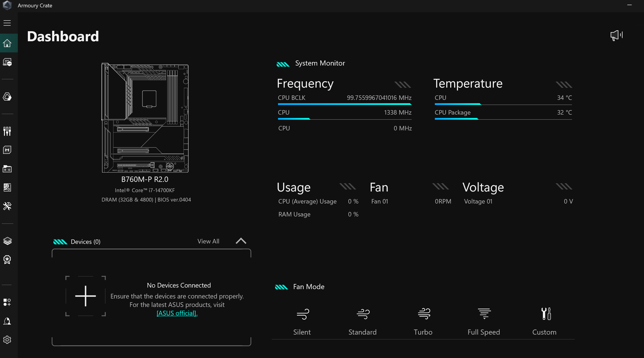Click the announcement megaphone icon
The width and height of the screenshot is (644, 358).
(616, 35)
